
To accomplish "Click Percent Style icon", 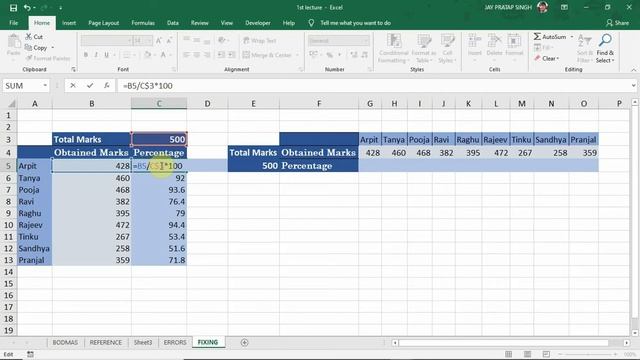I will pyautogui.click(x=329, y=55).
